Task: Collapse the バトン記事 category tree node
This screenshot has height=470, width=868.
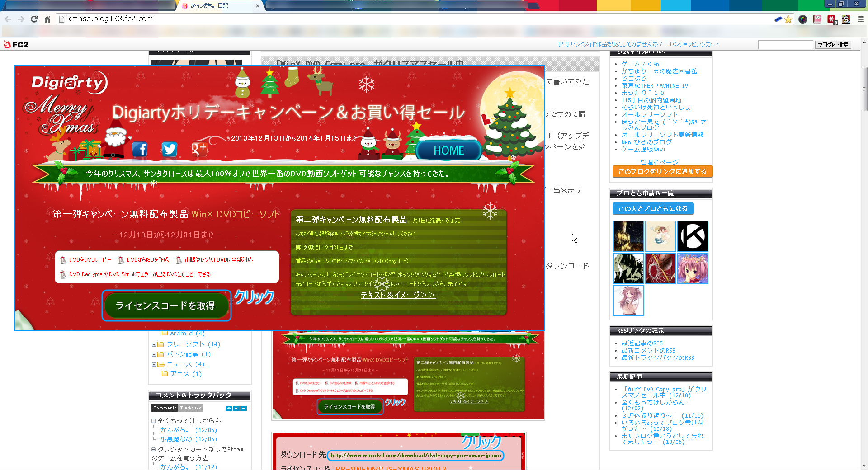Action: (154, 354)
